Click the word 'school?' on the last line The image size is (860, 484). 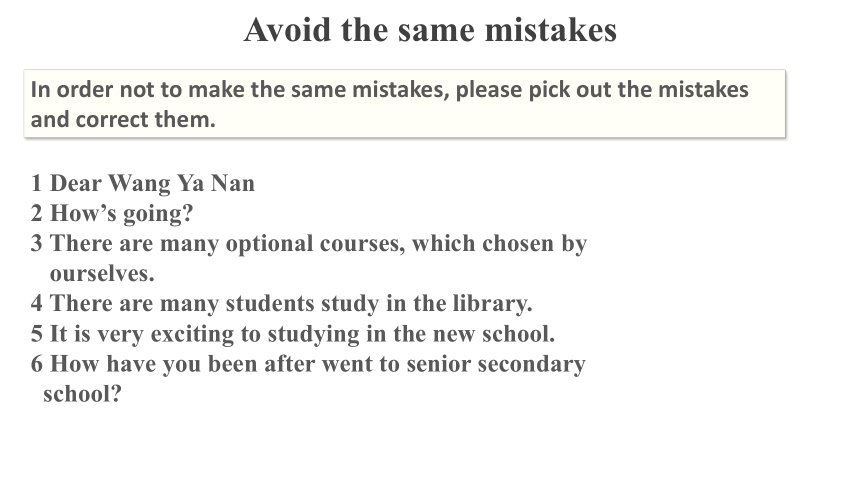point(82,394)
